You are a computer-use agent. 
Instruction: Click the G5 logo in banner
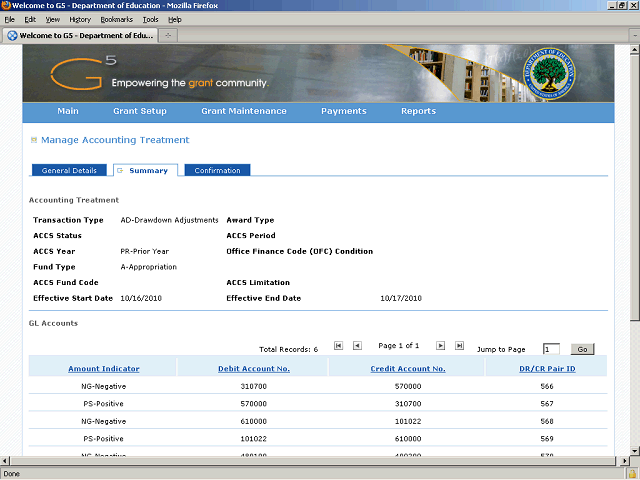click(82, 72)
